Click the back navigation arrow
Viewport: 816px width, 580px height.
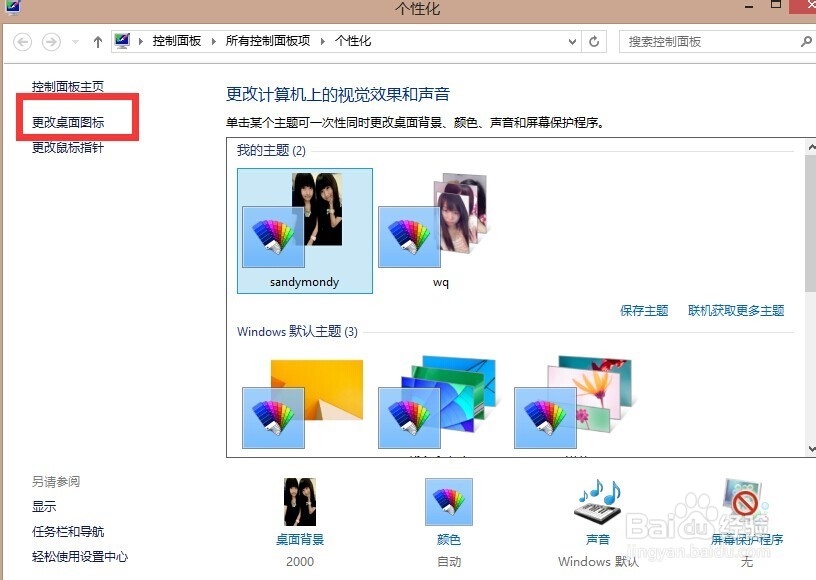pos(22,41)
